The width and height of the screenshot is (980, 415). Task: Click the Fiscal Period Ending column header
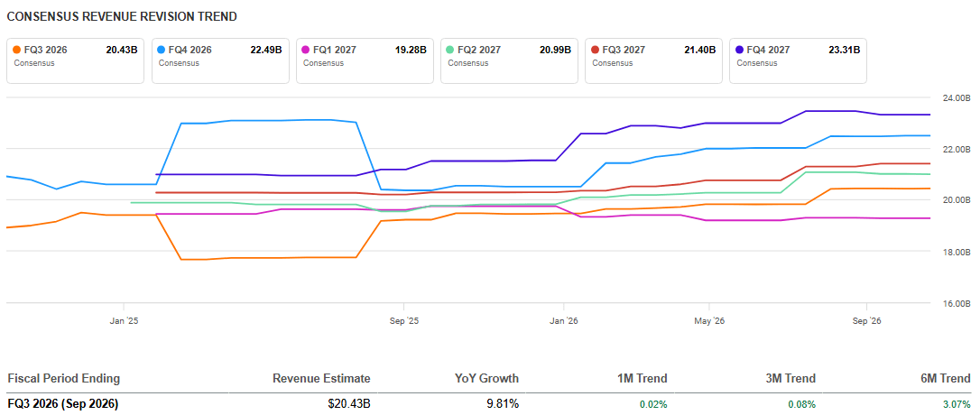[x=64, y=378]
